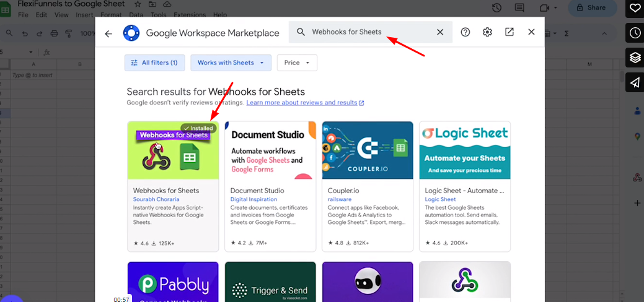Open the railsware developer link
644x302 pixels.
coord(339,199)
